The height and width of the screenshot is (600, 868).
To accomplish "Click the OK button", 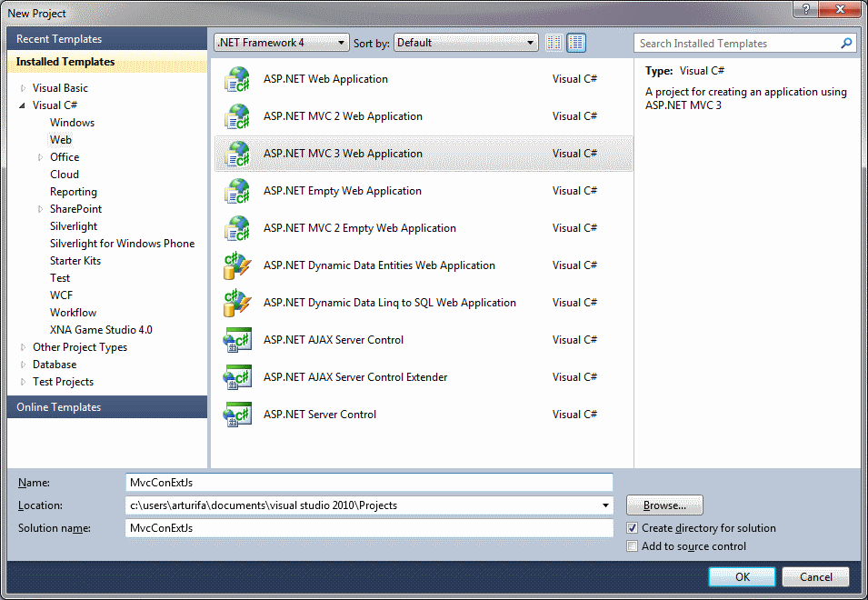I will pos(742,576).
